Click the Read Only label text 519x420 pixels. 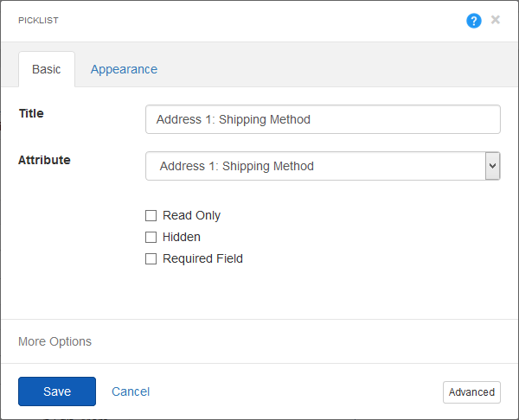191,216
